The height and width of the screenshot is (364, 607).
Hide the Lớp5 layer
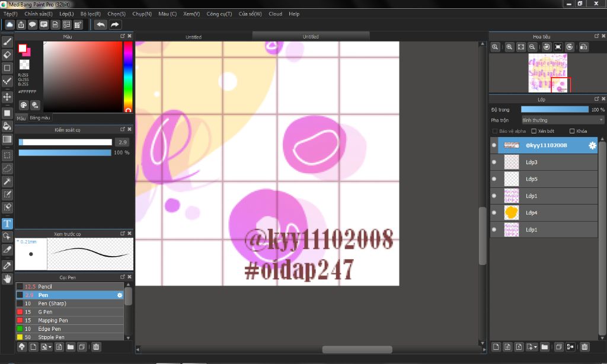(x=494, y=179)
